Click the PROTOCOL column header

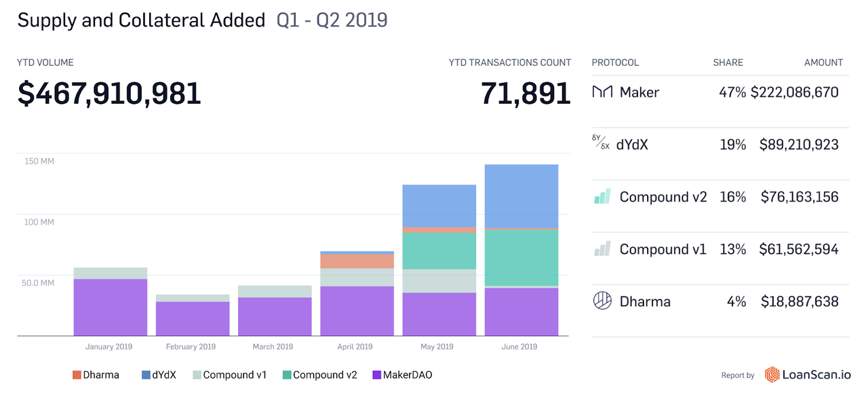615,62
